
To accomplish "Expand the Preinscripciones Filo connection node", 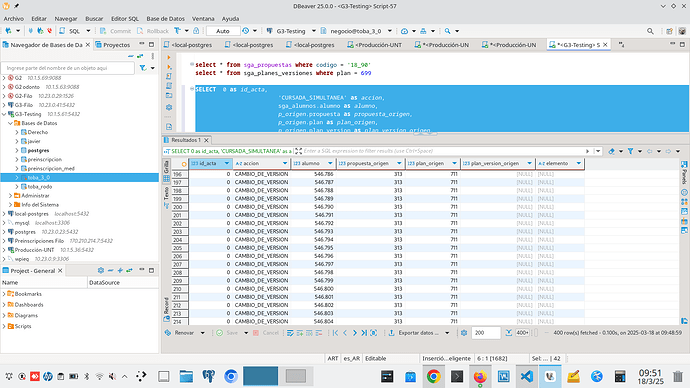I will click(x=4, y=241).
